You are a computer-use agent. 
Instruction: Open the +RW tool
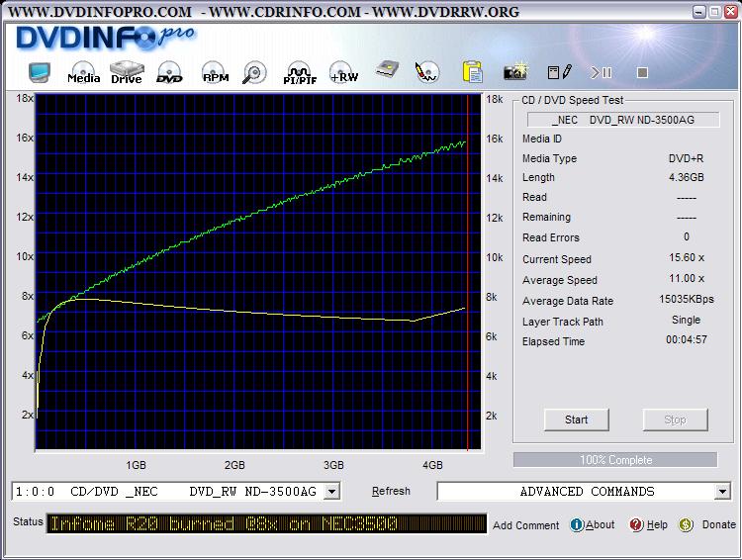(343, 73)
